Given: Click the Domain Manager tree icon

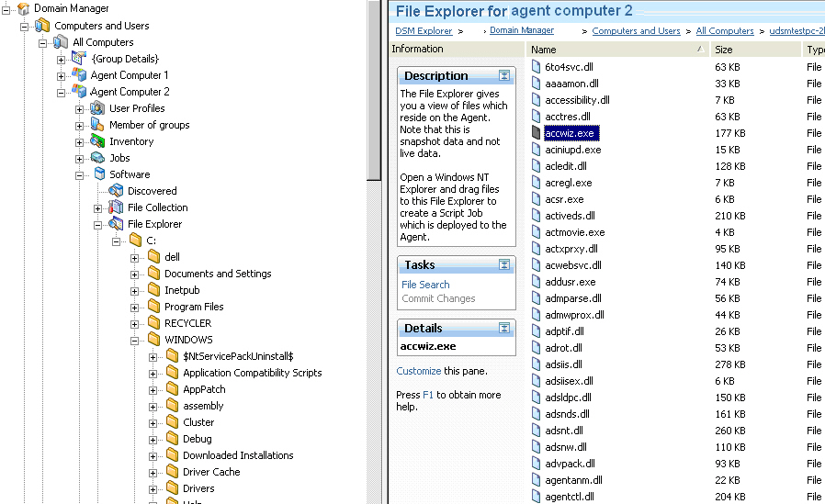Looking at the screenshot, I should click(x=23, y=8).
